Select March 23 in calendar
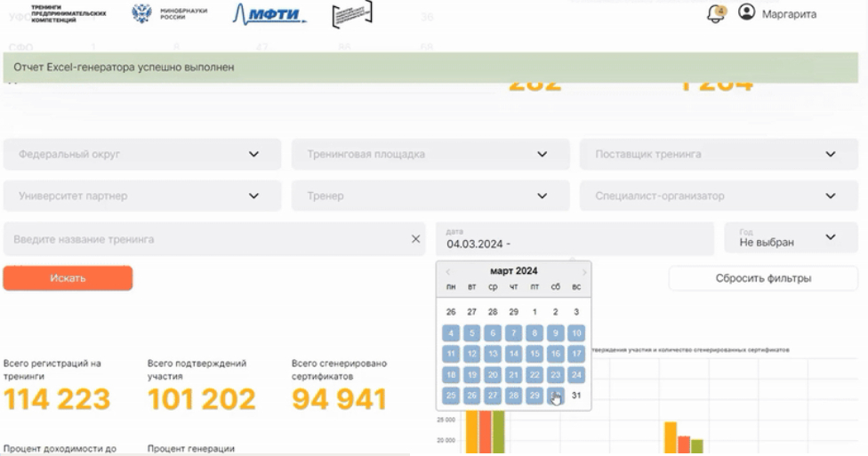 (x=555, y=374)
